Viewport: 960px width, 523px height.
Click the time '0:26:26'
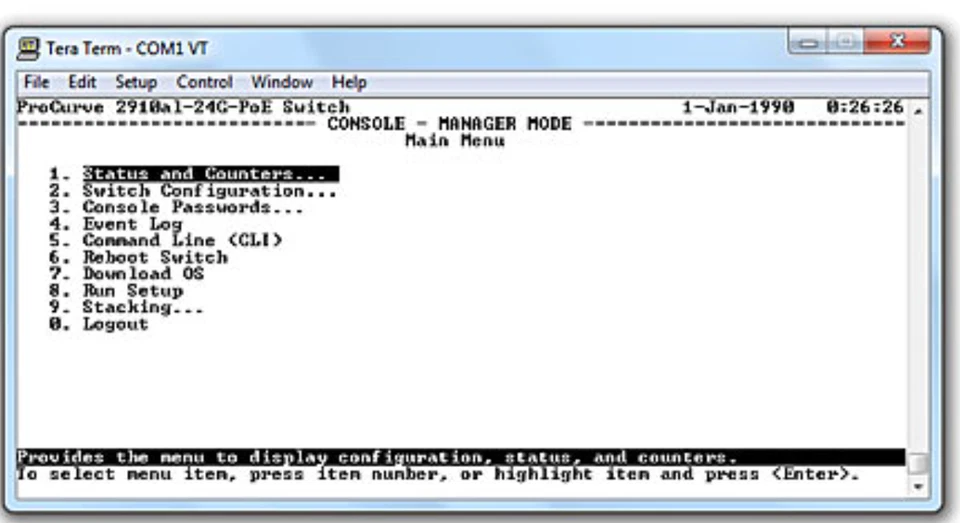click(865, 107)
